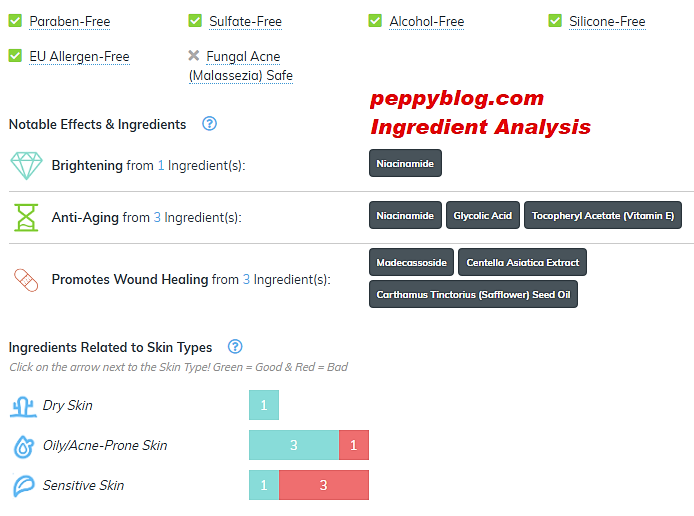Open the Fungal Acne (Malassezia) Safe link
The width and height of the screenshot is (694, 516).
[240, 66]
